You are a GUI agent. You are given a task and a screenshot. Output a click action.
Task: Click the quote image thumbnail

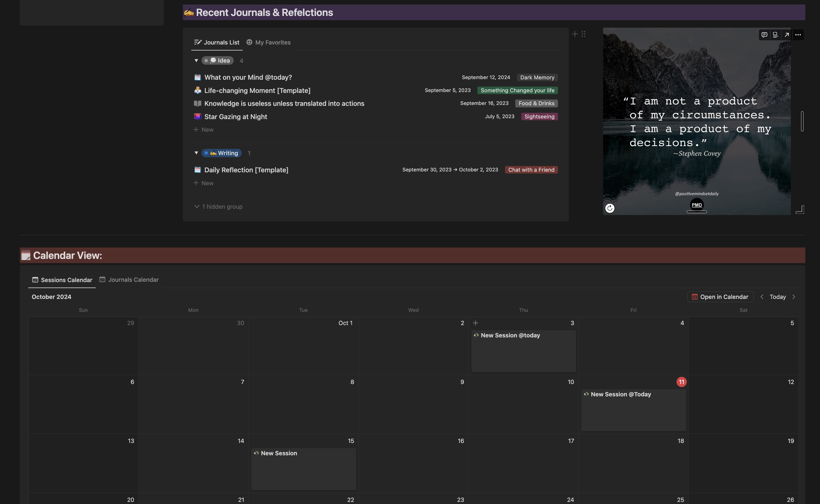point(697,121)
